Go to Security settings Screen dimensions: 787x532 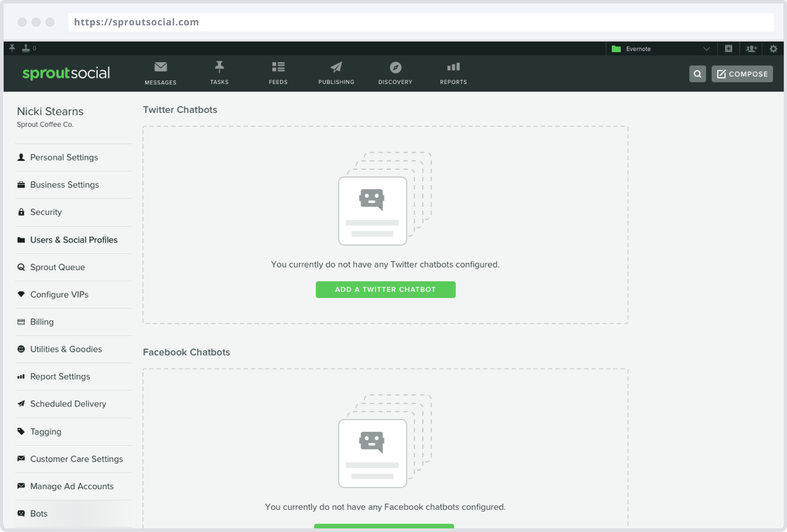[74, 212]
